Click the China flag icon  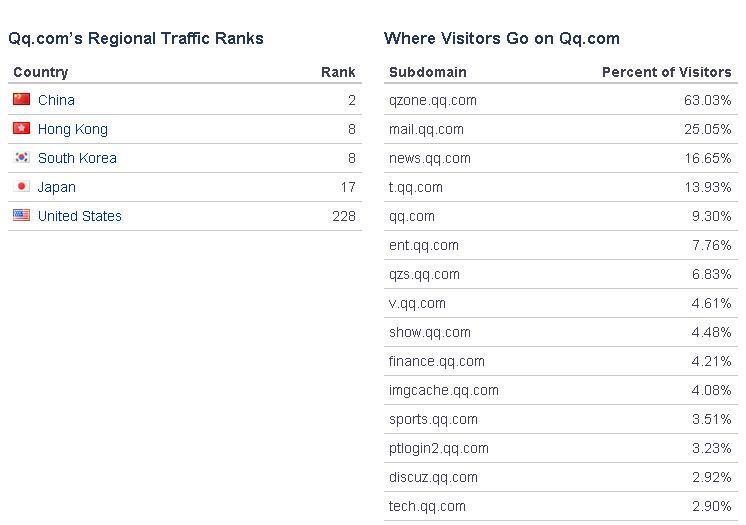tap(21, 99)
